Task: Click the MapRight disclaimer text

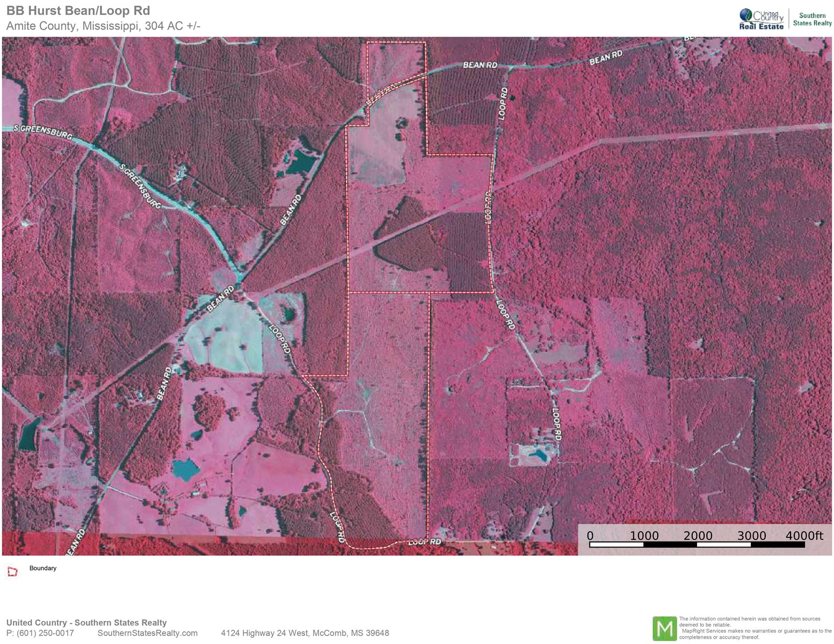Action: tap(755, 628)
